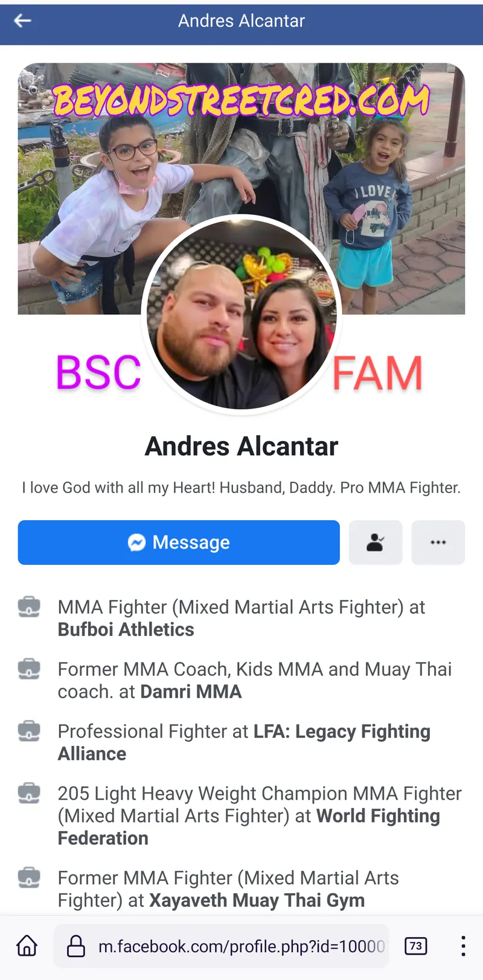Open the Bufboi Athletics page link
The image size is (483, 980).
coord(126,629)
